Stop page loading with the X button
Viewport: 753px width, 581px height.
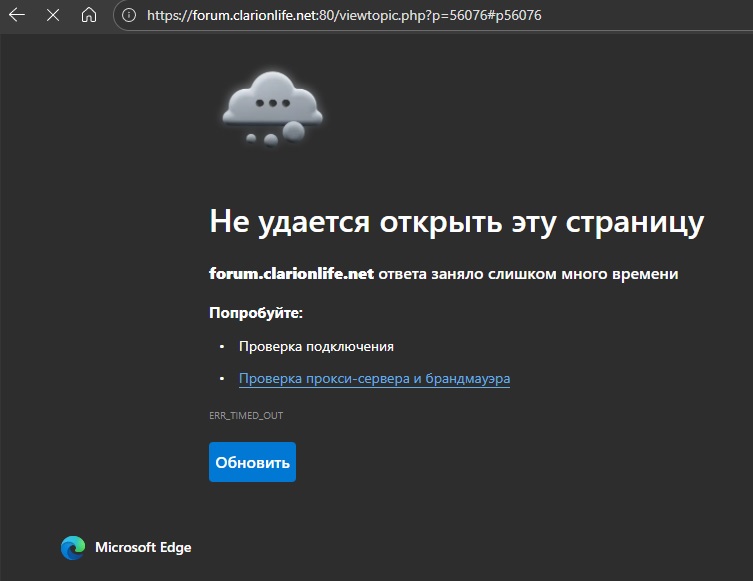(53, 15)
